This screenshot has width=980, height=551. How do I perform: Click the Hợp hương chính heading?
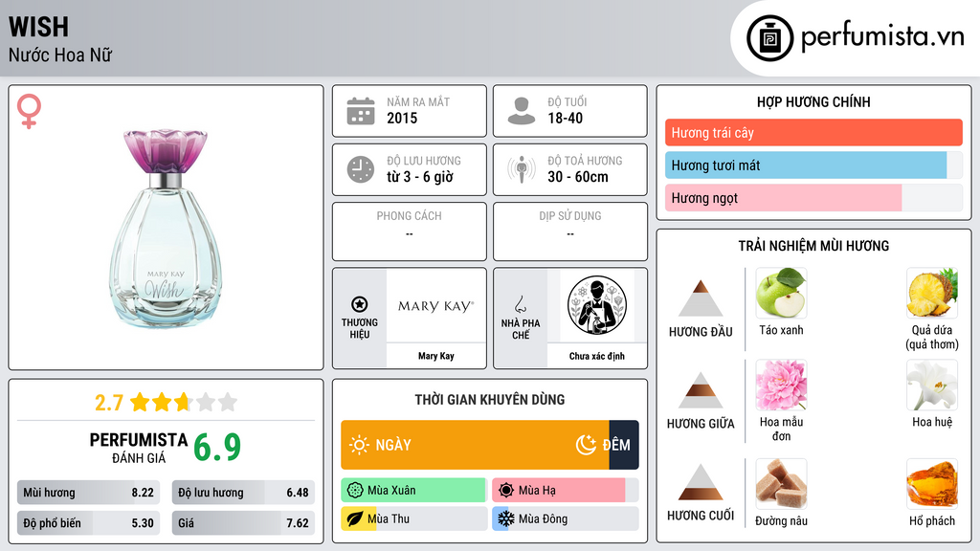click(x=813, y=101)
